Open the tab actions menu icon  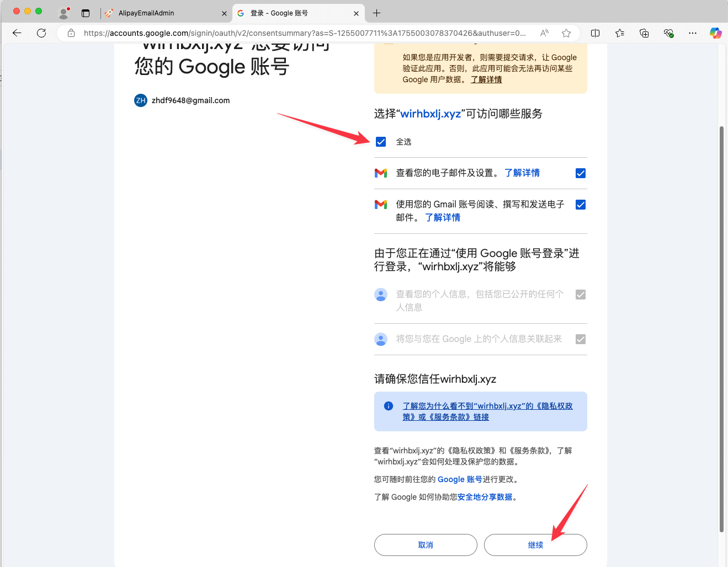coord(86,13)
